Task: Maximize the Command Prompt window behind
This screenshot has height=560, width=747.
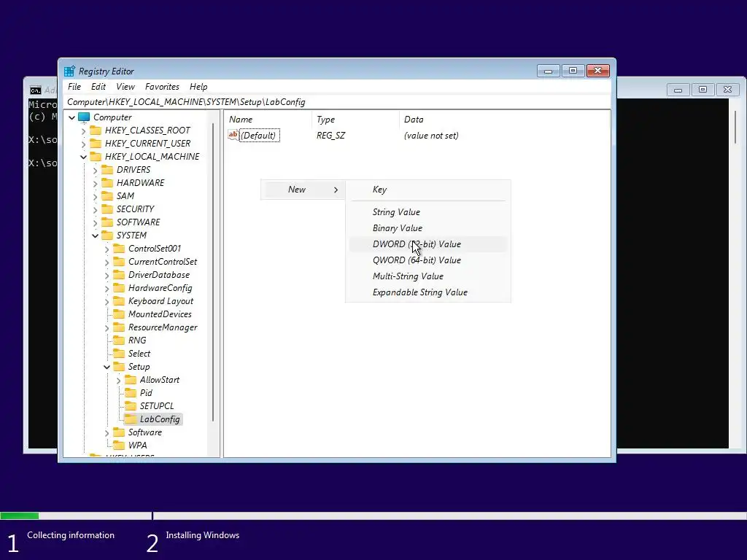Action: pyautogui.click(x=703, y=90)
